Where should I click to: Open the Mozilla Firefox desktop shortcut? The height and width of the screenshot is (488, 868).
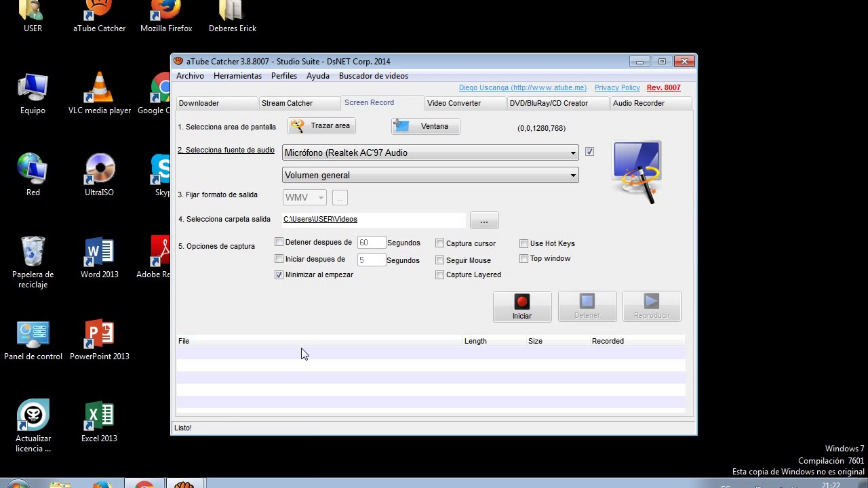(x=166, y=16)
